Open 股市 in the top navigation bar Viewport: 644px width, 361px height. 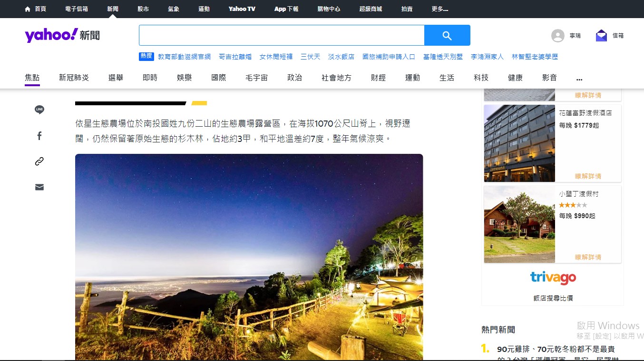coord(143,9)
